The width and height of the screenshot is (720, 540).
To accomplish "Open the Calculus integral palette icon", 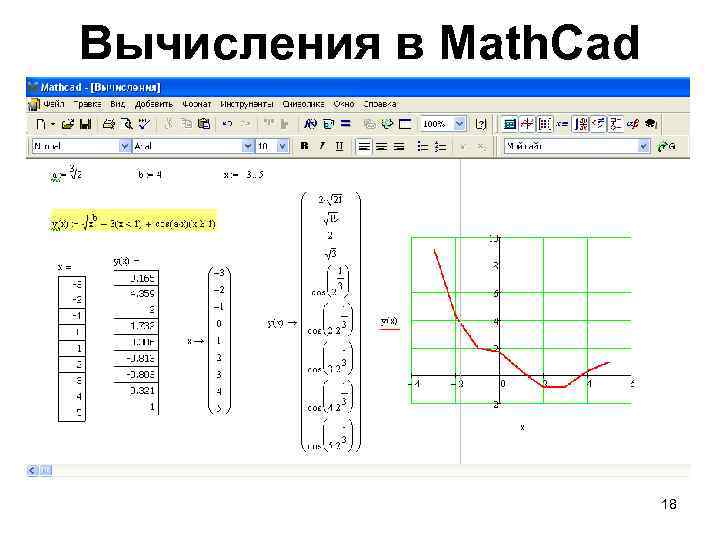I will (x=580, y=124).
